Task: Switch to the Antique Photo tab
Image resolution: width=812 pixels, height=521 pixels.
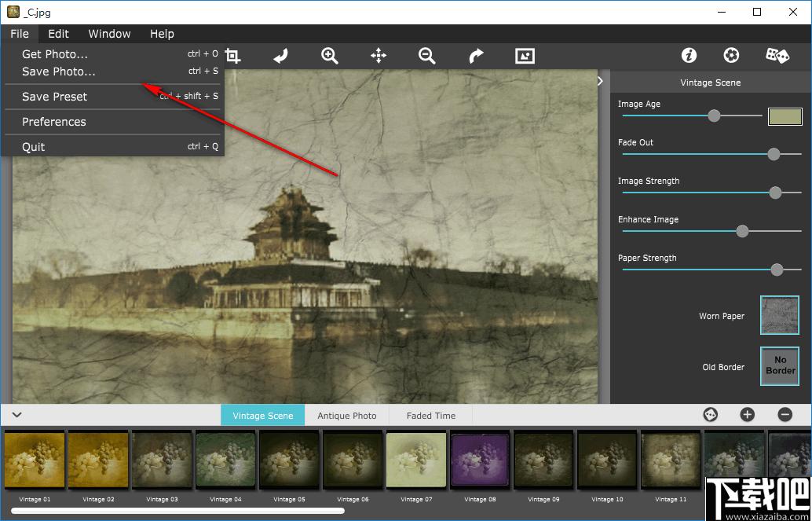Action: pyautogui.click(x=347, y=415)
